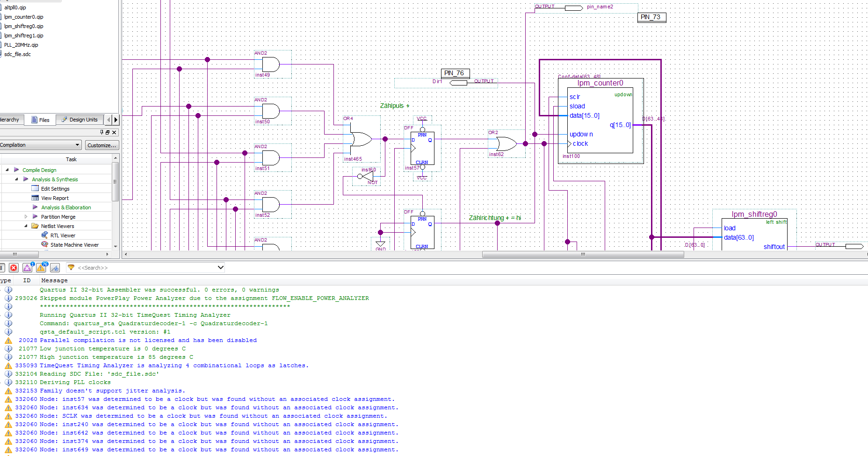Click the View Report table icon
Viewport: 868px width, 456px height.
[35, 198]
